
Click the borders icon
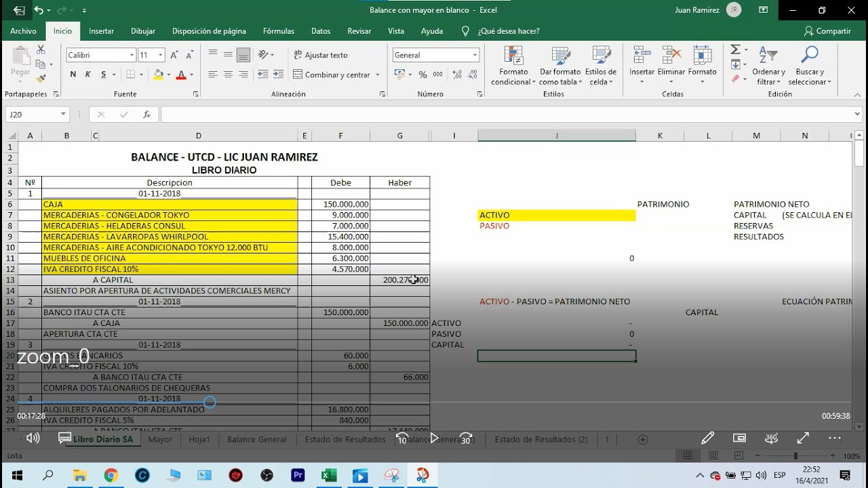pyautogui.click(x=131, y=75)
